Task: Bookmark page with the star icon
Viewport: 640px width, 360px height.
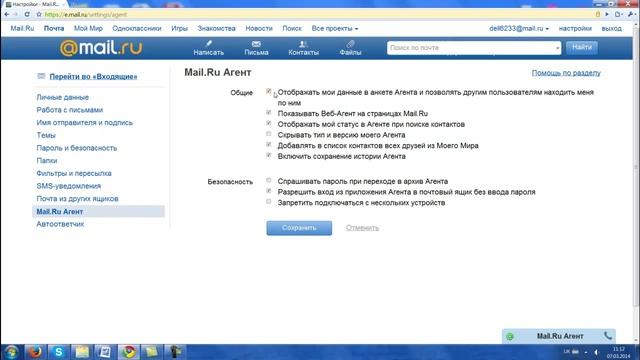Action: [x=39, y=14]
